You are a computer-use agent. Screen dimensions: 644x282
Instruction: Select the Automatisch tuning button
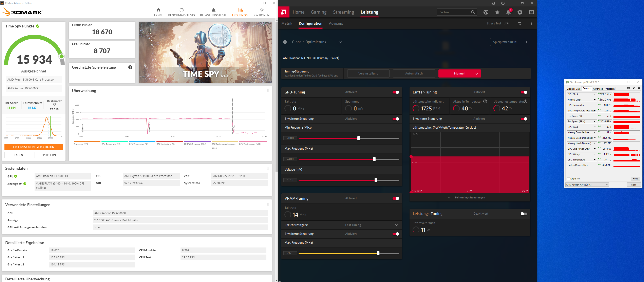pyautogui.click(x=414, y=74)
